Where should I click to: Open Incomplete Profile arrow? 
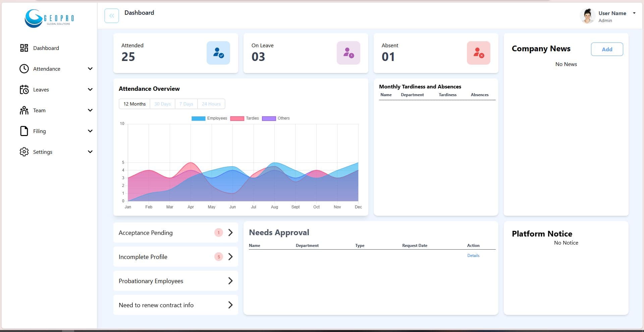230,257
